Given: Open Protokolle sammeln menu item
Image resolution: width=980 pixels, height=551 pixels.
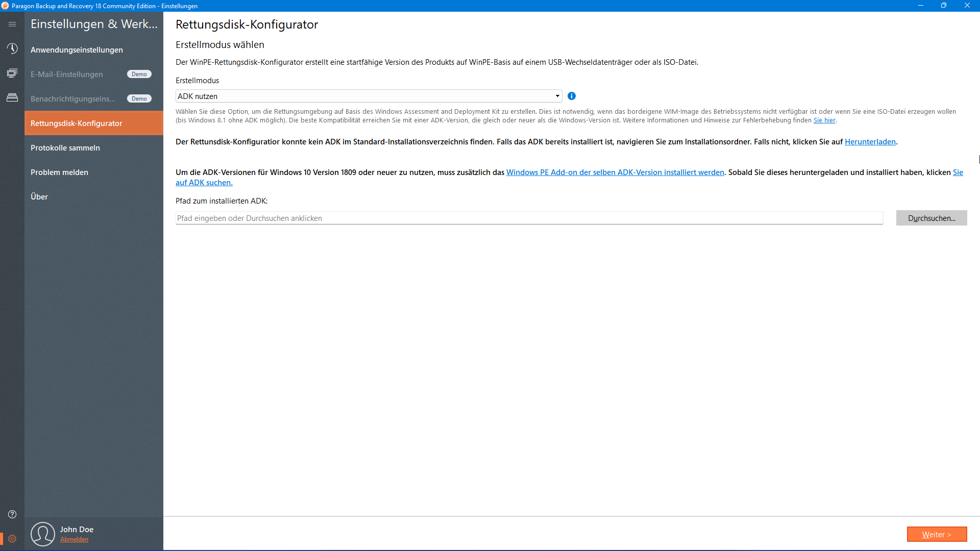Looking at the screenshot, I should [65, 147].
